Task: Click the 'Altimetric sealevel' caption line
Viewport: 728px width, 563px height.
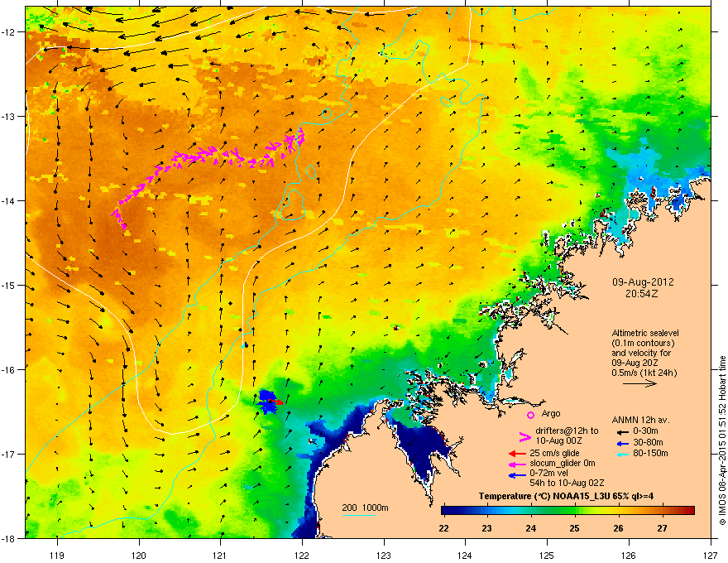Action: click(x=645, y=333)
